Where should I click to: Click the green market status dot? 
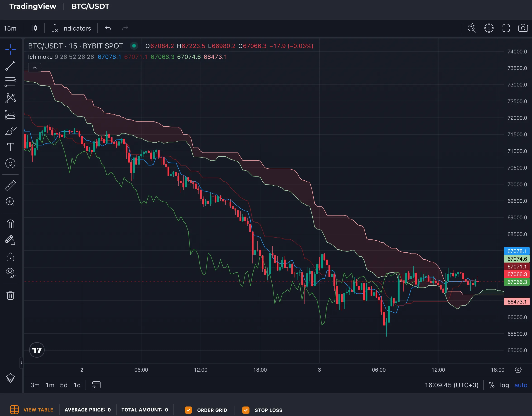134,46
